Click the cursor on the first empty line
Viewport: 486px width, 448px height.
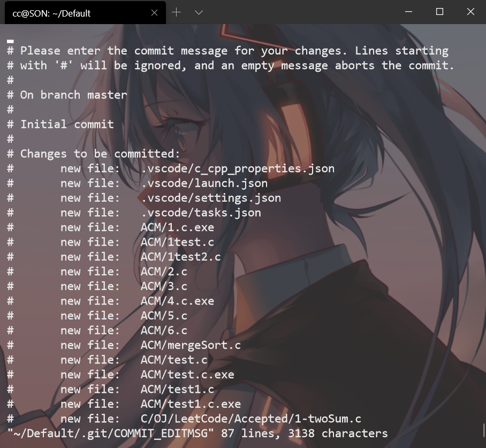tap(10, 41)
